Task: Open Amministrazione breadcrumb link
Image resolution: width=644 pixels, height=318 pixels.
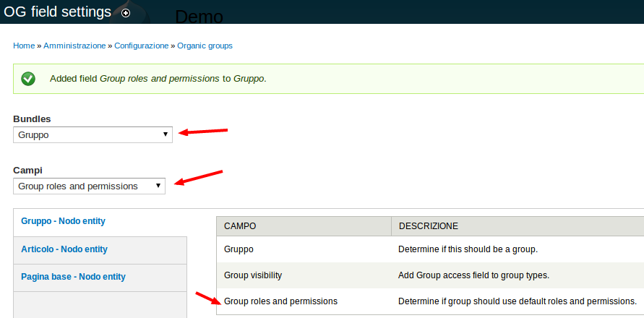Action: 74,46
